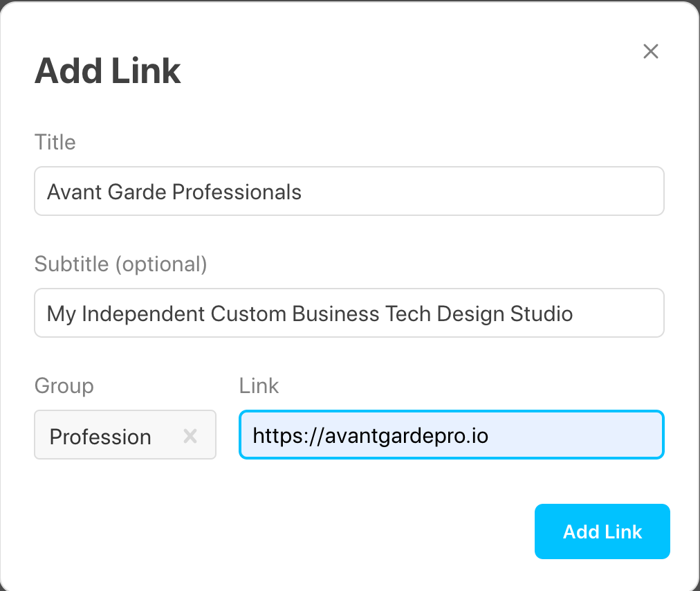Click inside the Title input field

click(349, 191)
